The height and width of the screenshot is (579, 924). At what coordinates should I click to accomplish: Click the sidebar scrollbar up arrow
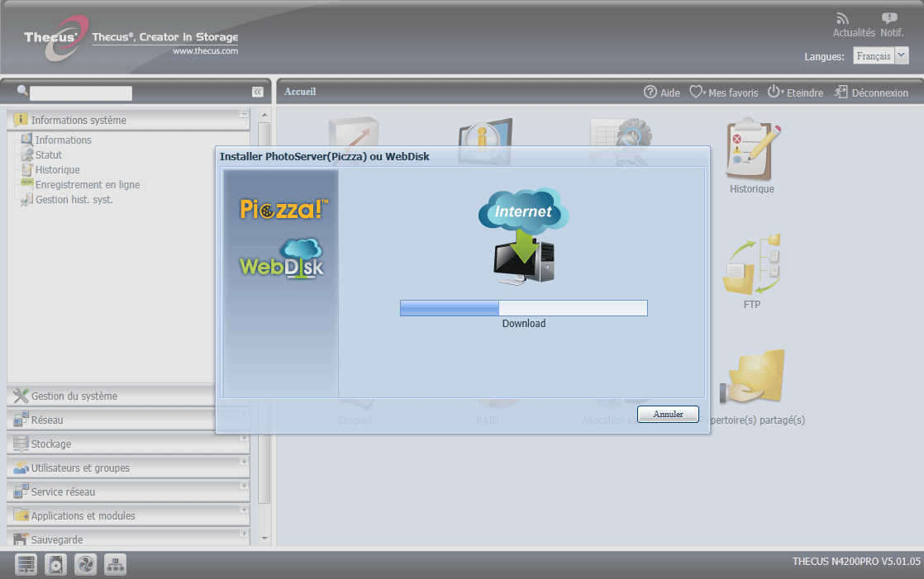(x=264, y=115)
